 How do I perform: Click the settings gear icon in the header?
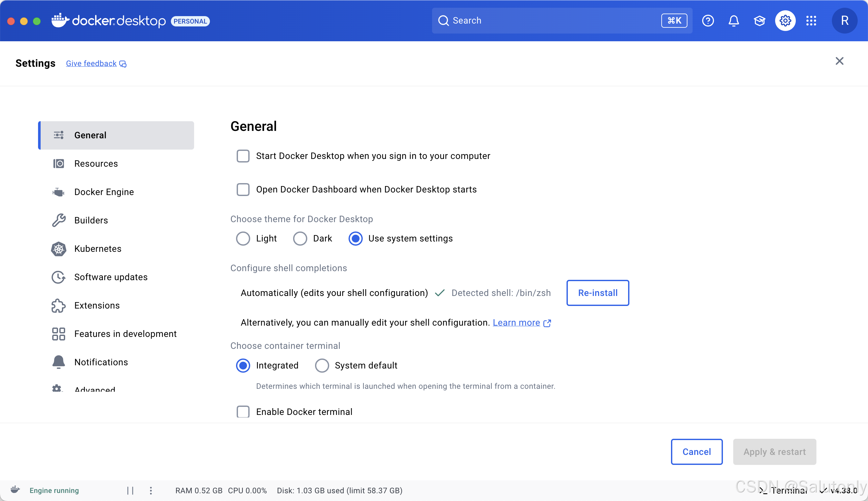tap(785, 21)
